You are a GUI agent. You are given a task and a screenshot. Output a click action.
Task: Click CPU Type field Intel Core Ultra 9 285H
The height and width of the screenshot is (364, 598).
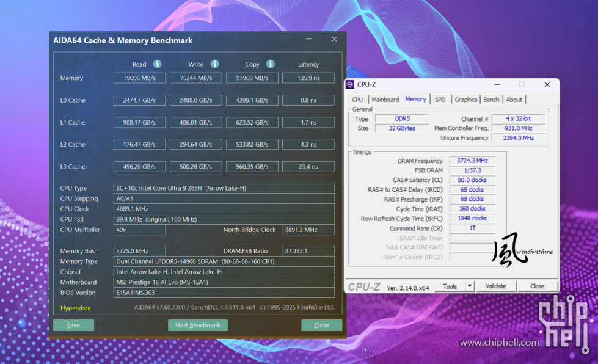224,188
